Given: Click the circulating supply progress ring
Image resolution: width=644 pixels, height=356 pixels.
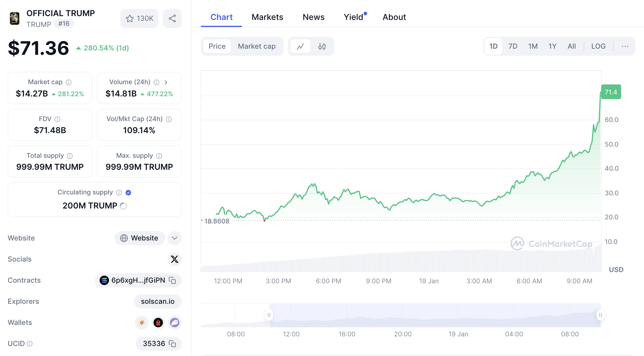Looking at the screenshot, I should [123, 206].
